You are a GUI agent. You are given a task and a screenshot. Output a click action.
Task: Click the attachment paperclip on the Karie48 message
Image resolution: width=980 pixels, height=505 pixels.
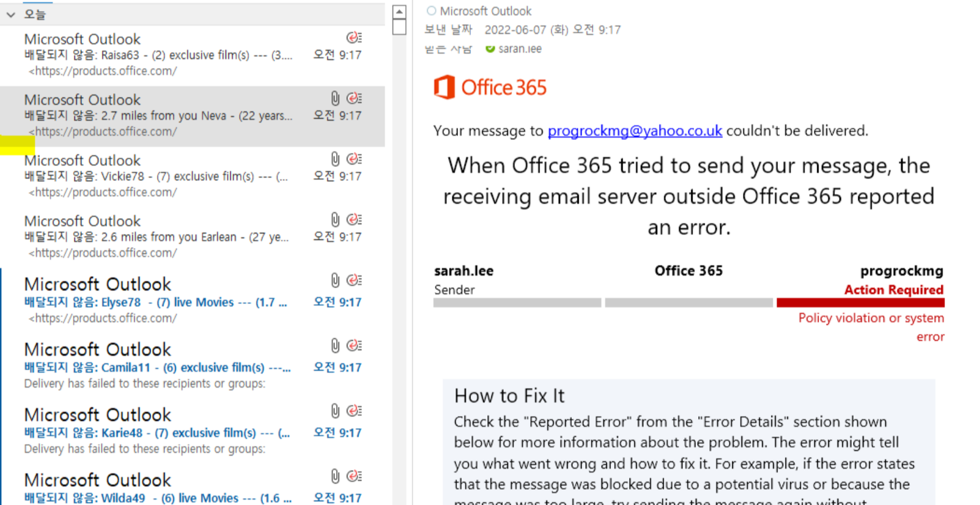point(335,411)
